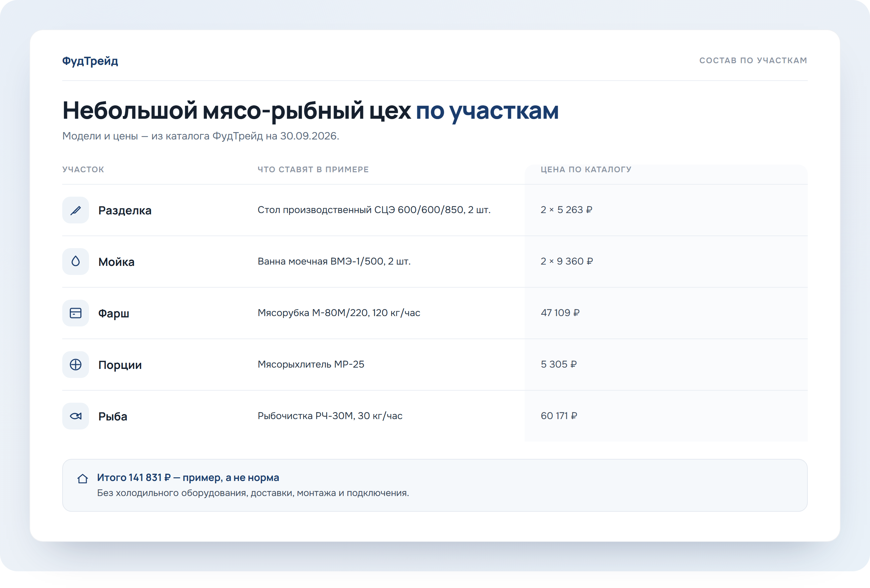Click the ЧТО СТАВЯТ В ПРИМЕРЕ column header
Viewport: 870px width, 588px height.
click(313, 169)
